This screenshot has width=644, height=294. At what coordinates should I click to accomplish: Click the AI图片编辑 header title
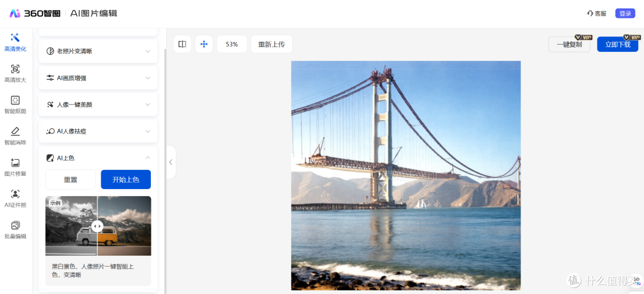coord(94,14)
